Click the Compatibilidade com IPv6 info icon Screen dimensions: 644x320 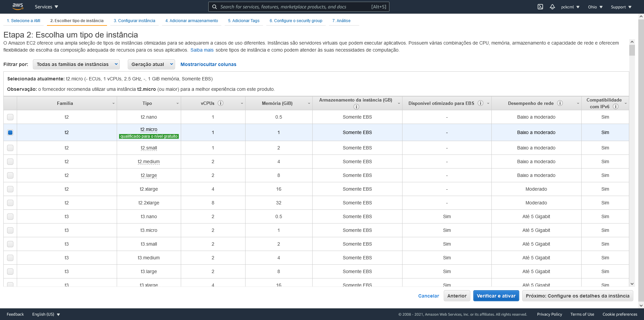pyautogui.click(x=616, y=106)
